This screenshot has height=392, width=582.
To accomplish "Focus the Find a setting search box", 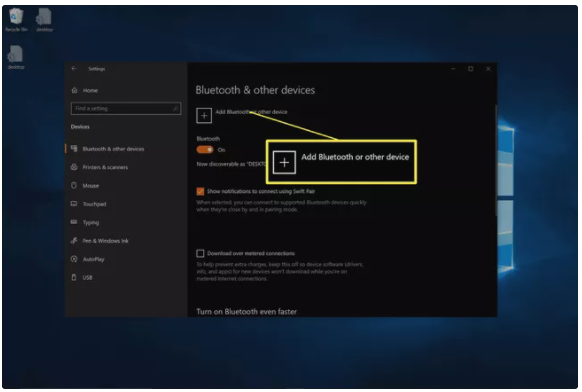I will [126, 108].
